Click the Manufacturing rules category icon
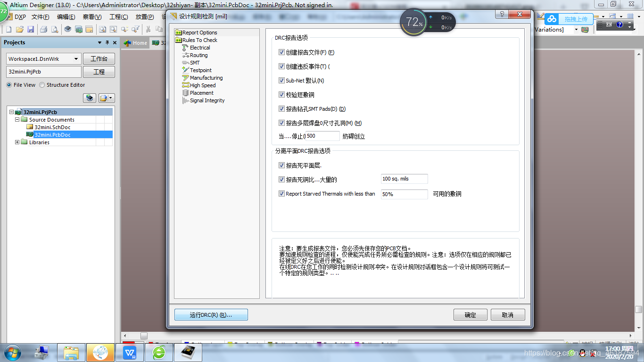The width and height of the screenshot is (644, 362). click(x=186, y=78)
